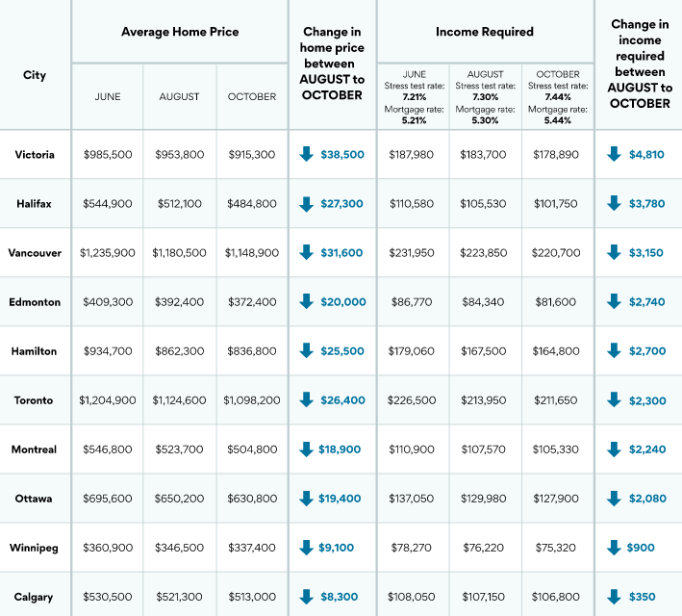Screen dimensions: 682x616
Task: Select Toronto's June price $1,204,900
Action: (x=108, y=399)
